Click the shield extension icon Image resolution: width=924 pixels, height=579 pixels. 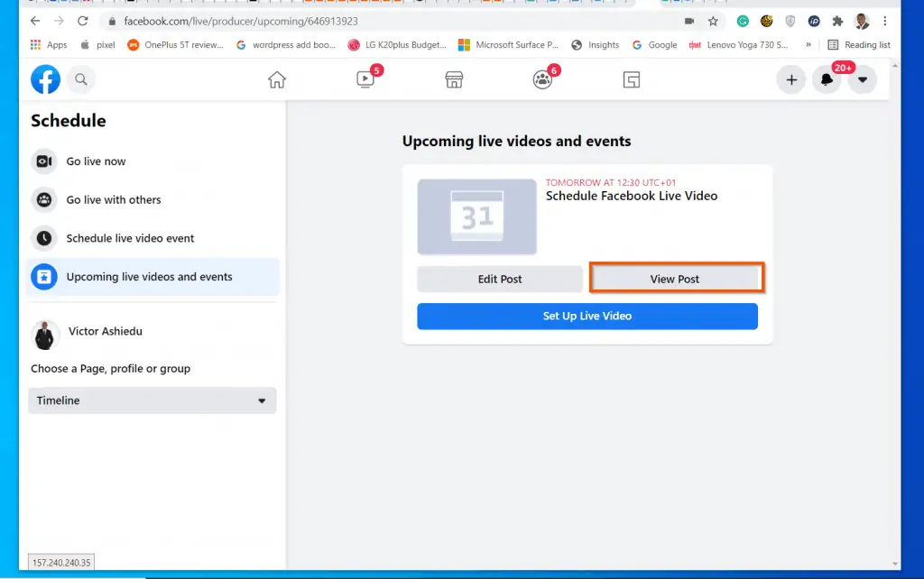click(x=790, y=22)
